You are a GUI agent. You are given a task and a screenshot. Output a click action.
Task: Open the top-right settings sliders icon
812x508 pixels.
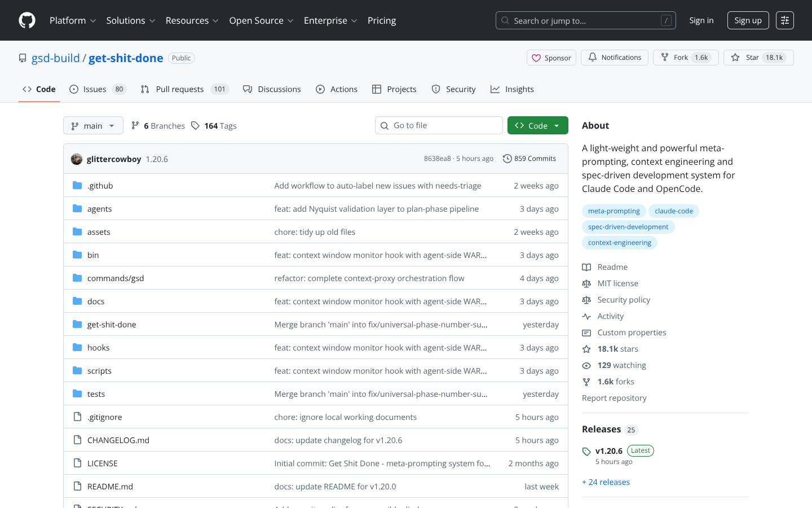(x=784, y=20)
